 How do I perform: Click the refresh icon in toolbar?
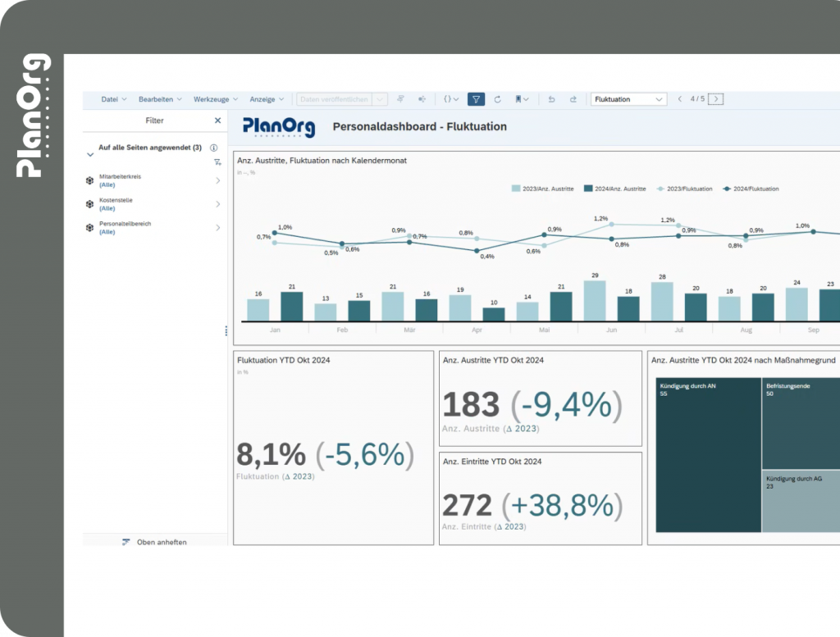(497, 99)
